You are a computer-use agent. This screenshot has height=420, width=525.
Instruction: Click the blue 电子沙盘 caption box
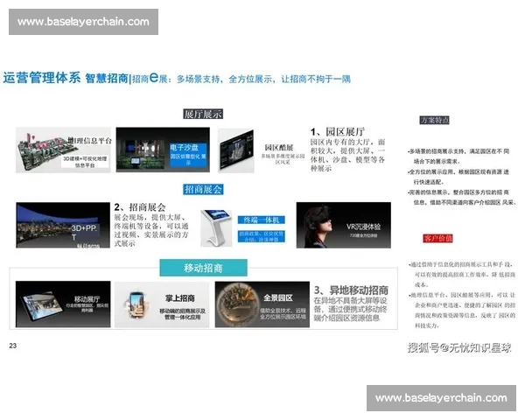point(188,154)
